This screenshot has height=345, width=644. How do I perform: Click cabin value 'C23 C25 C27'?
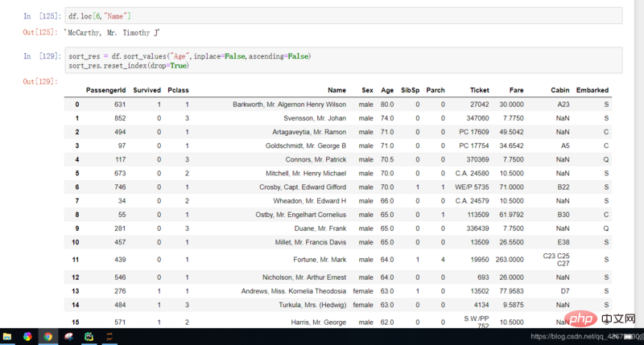pos(556,260)
